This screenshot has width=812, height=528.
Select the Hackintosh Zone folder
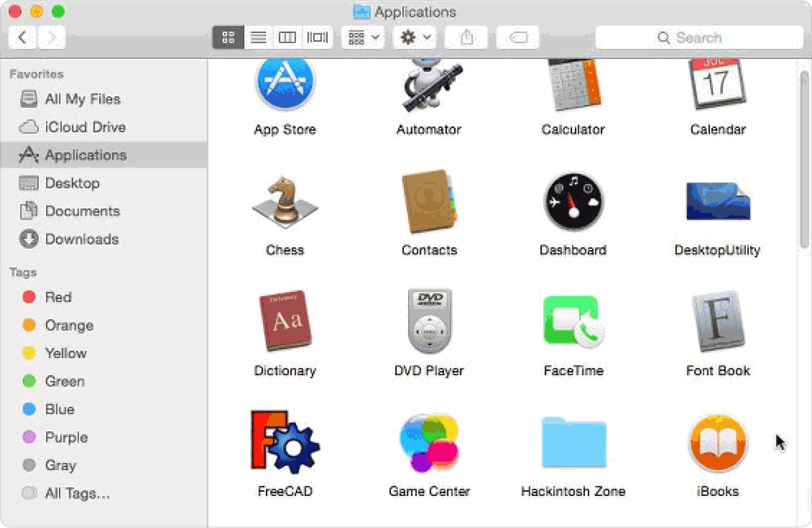(x=574, y=442)
